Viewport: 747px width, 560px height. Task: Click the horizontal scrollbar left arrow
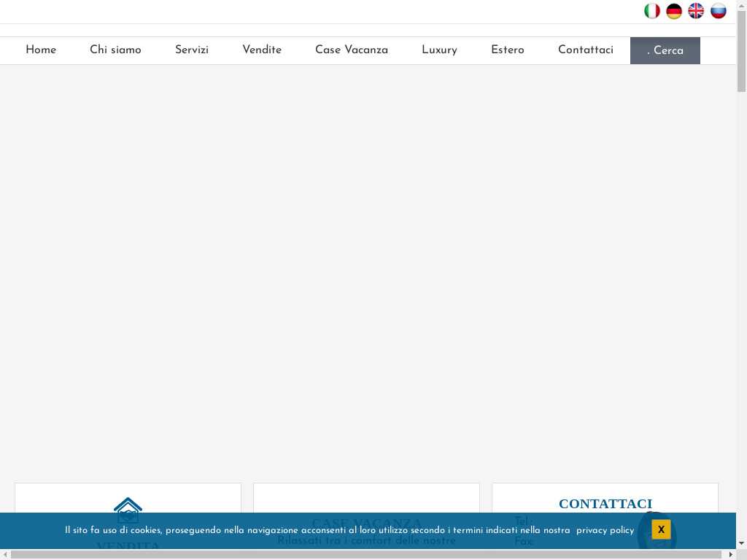click(5, 555)
